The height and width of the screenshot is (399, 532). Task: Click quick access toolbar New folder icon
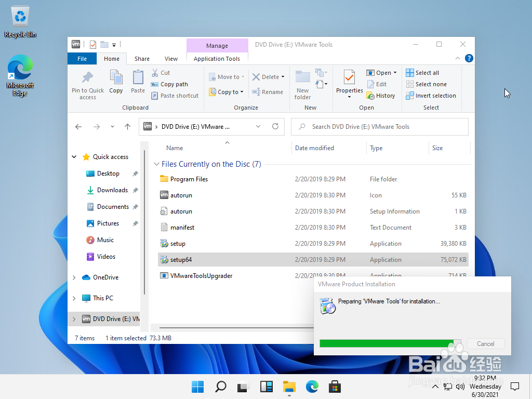(104, 45)
